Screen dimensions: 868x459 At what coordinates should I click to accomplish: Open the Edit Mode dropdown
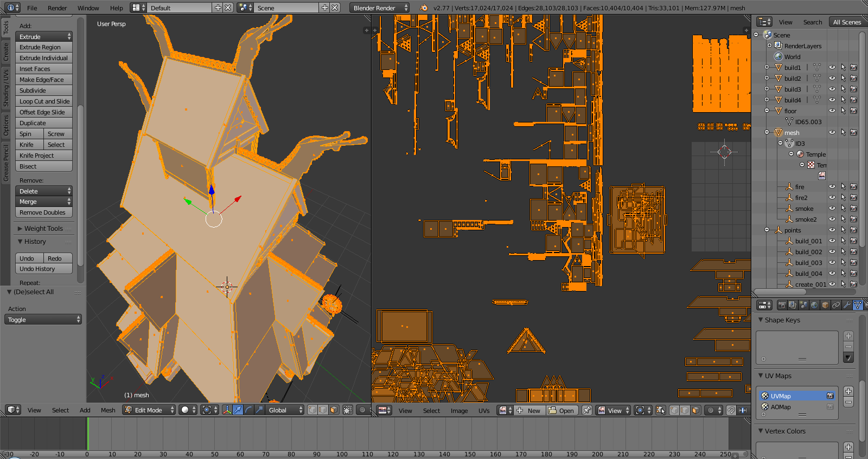[x=149, y=410]
